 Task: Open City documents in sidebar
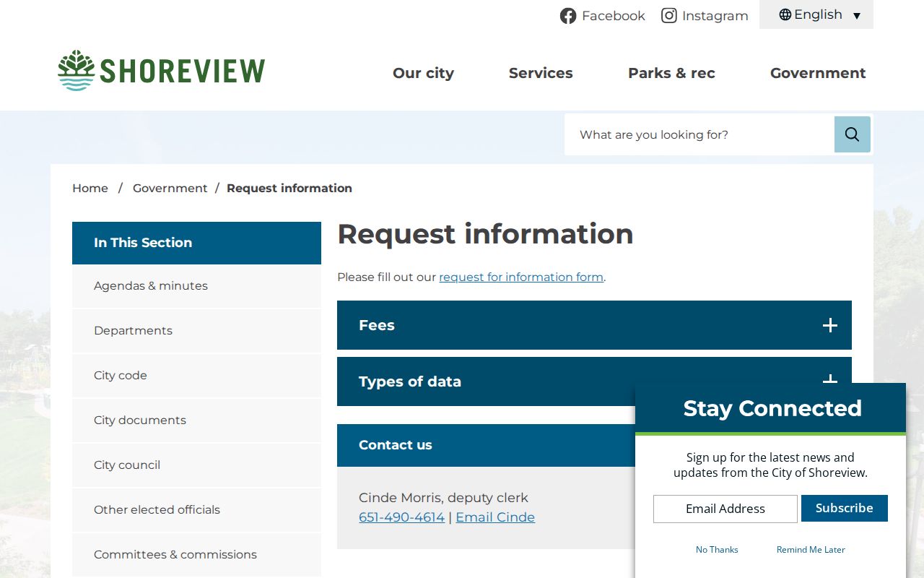196,420
